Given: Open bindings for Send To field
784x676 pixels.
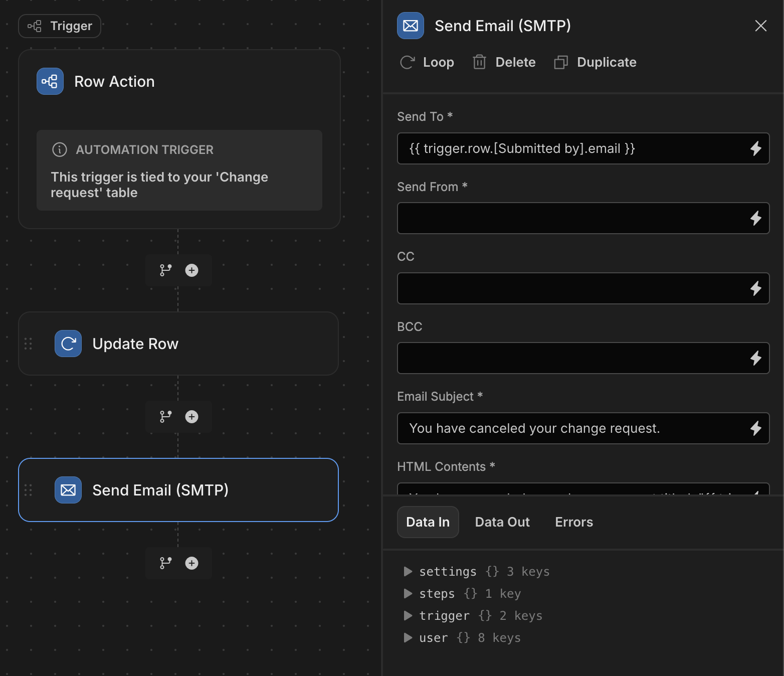Looking at the screenshot, I should pyautogui.click(x=755, y=148).
